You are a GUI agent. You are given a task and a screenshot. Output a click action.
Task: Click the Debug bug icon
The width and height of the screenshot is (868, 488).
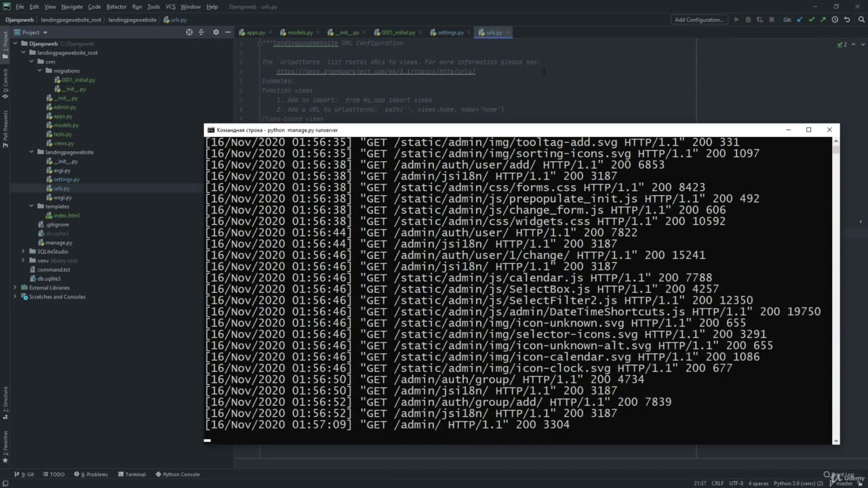(x=748, y=20)
